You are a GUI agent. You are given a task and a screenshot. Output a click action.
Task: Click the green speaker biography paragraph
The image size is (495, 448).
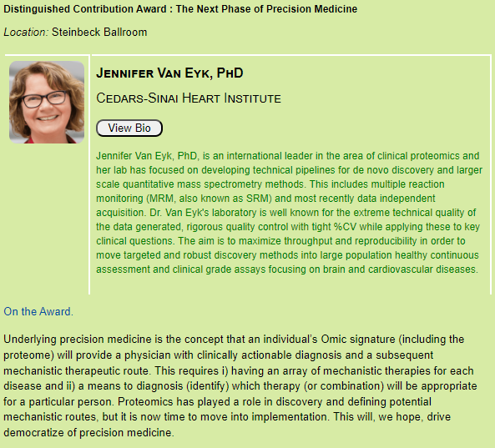289,213
